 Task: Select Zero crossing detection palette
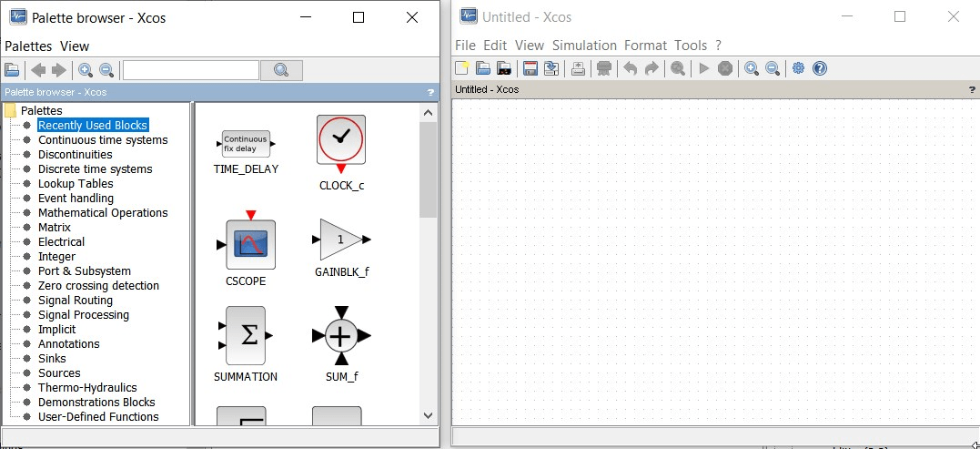[x=99, y=286]
